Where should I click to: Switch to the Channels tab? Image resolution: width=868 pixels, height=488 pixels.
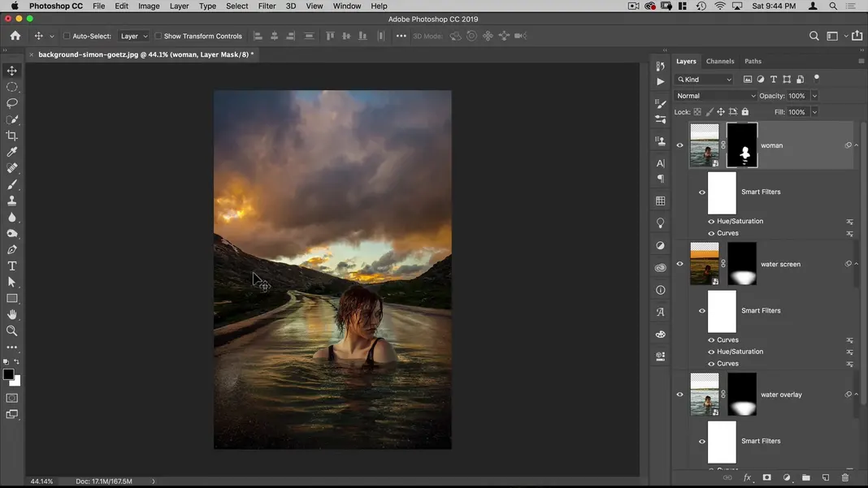(719, 62)
